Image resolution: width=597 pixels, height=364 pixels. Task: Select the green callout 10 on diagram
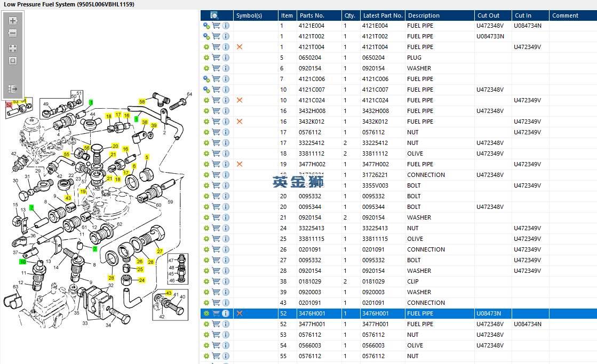pyautogui.click(x=23, y=262)
